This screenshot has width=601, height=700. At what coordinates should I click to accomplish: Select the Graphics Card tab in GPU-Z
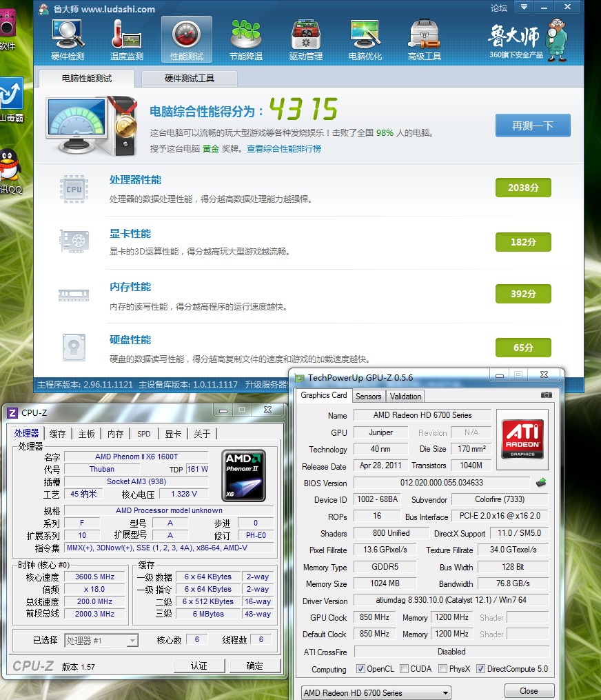pyautogui.click(x=323, y=395)
